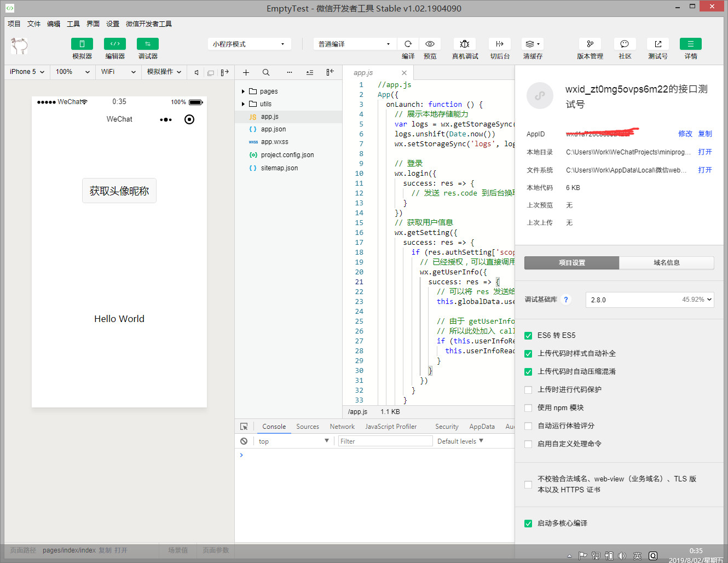Open the 100% zoom dropdown
The height and width of the screenshot is (563, 728).
click(x=72, y=72)
